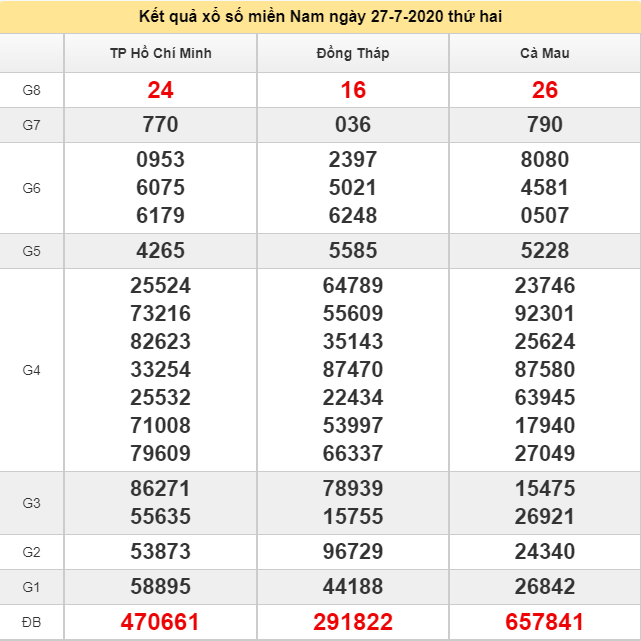Click the G1 row label
Screen dimensions: 641x641
[x=31, y=587]
